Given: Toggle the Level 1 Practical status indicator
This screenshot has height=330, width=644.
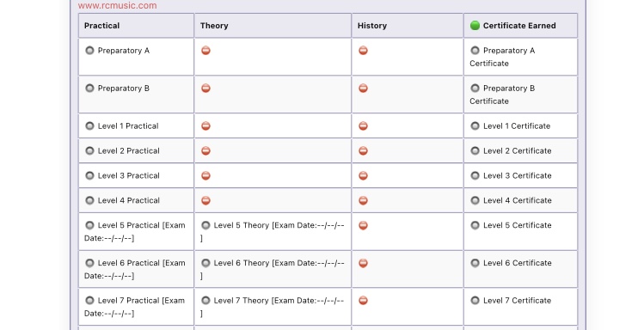Looking at the screenshot, I should 89,126.
